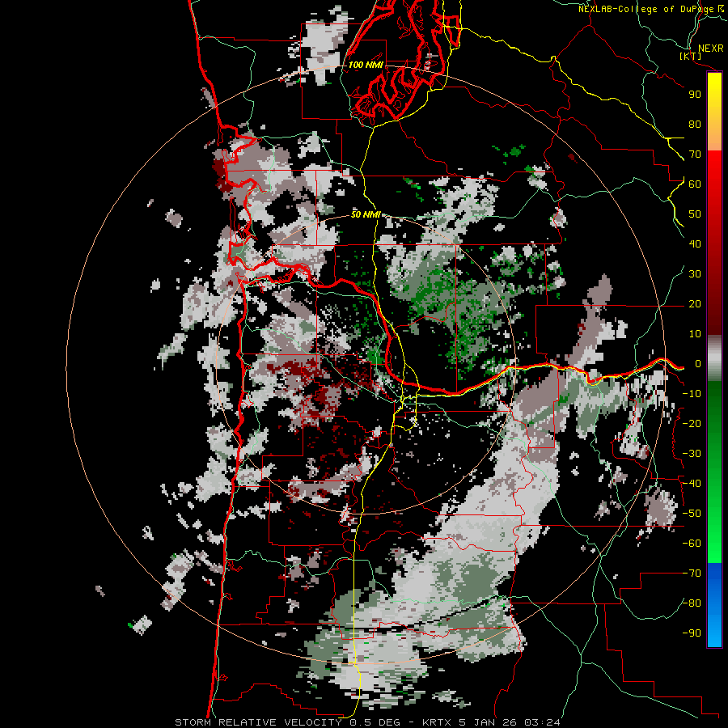Click the KT units label above colorbar

[x=691, y=56]
